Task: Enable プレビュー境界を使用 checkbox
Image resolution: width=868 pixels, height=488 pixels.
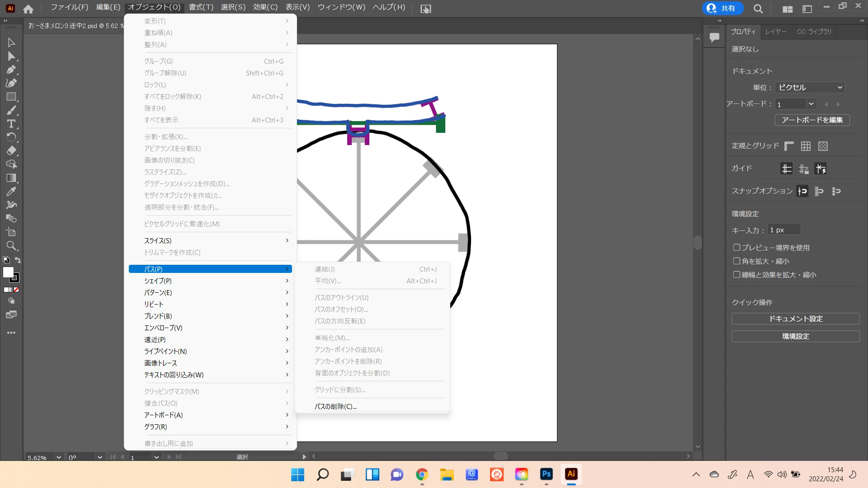Action: click(x=737, y=248)
